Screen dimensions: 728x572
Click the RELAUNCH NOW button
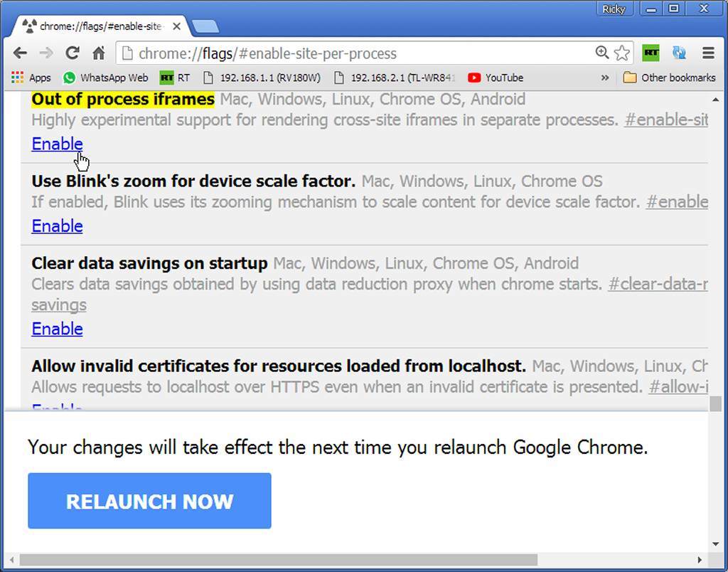pos(149,501)
